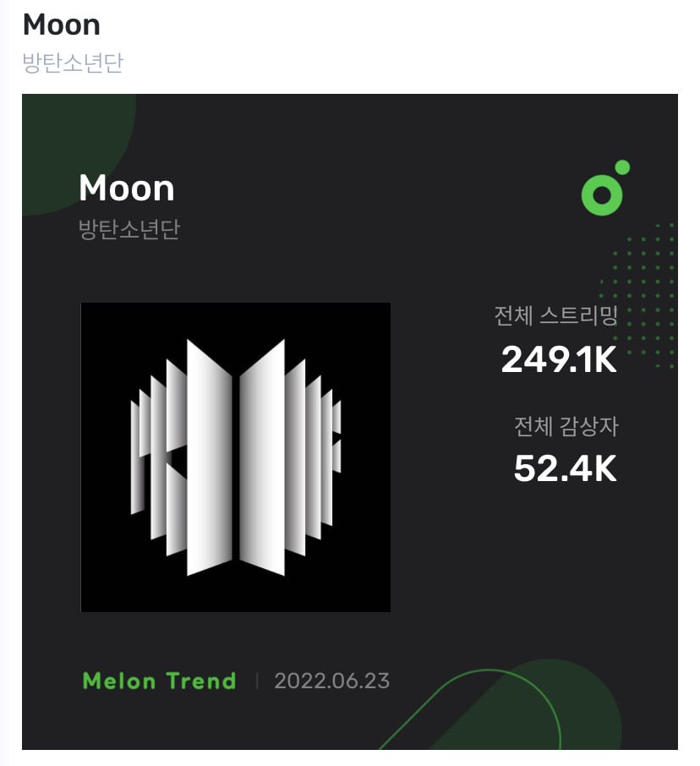
Task: Select the 전체 감상자 label
Action: 566,426
